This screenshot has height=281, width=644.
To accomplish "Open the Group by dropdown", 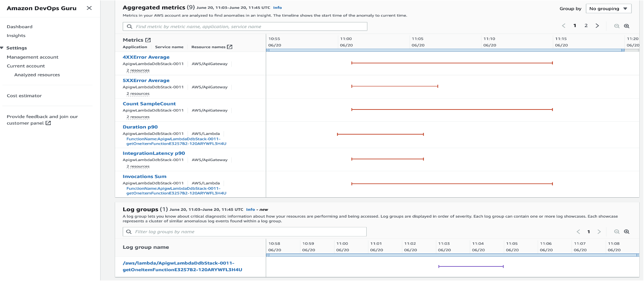I will (608, 9).
